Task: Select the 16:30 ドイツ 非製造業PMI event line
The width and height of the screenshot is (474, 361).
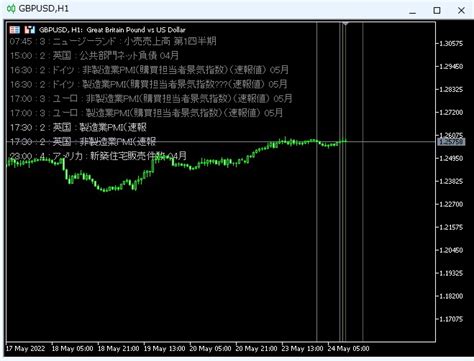Action: pos(149,70)
